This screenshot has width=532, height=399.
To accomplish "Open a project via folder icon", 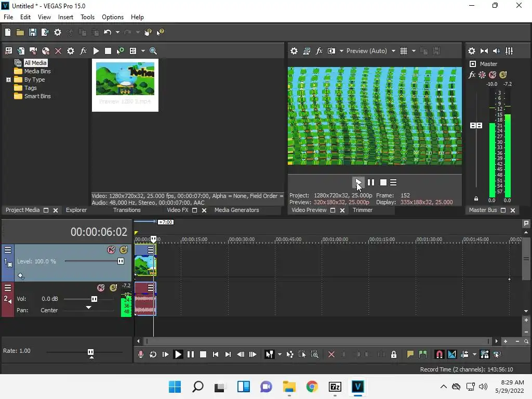I will 20,32.
